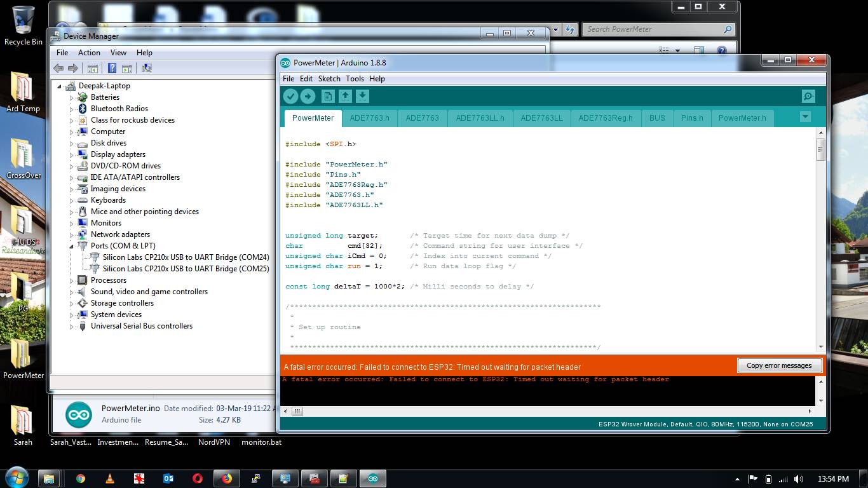This screenshot has width=868, height=488.
Task: Click the Open sketch up-arrow icon
Action: (x=345, y=96)
